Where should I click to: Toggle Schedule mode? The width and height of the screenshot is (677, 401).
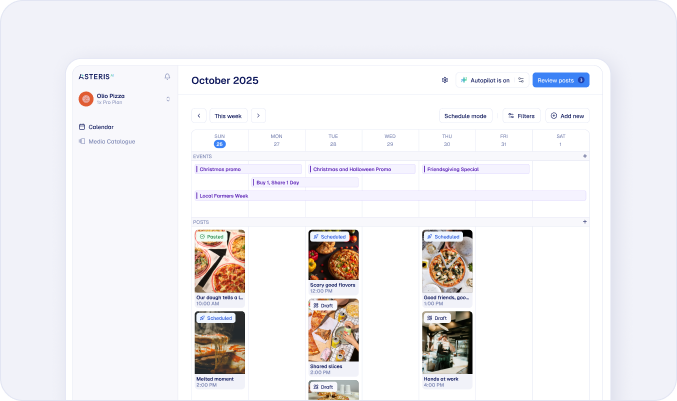click(465, 116)
